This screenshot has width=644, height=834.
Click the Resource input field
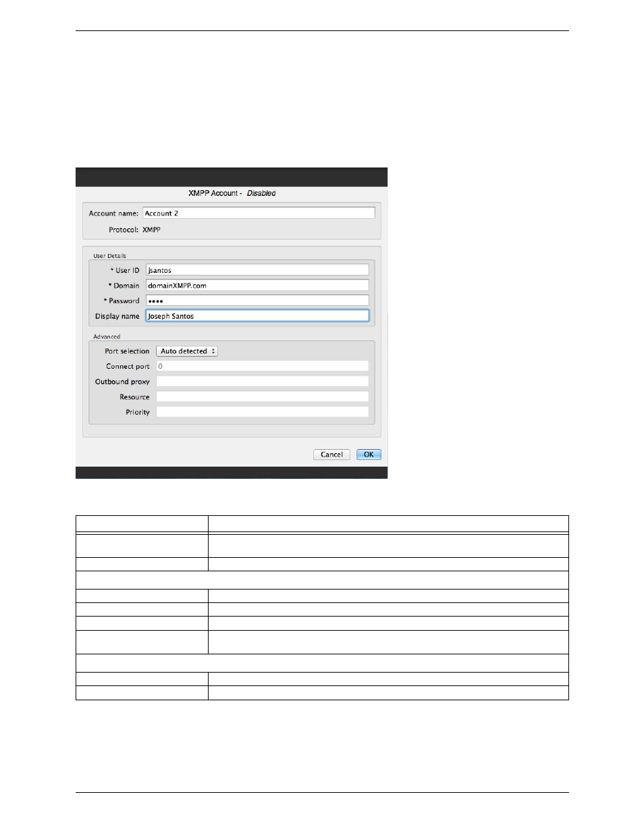pyautogui.click(x=263, y=396)
